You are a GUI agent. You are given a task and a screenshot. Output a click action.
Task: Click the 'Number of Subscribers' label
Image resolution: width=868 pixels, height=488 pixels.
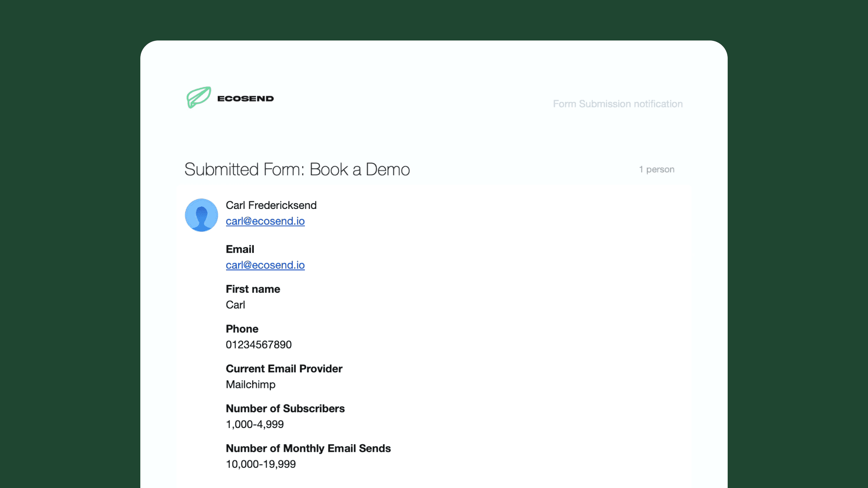coord(285,408)
